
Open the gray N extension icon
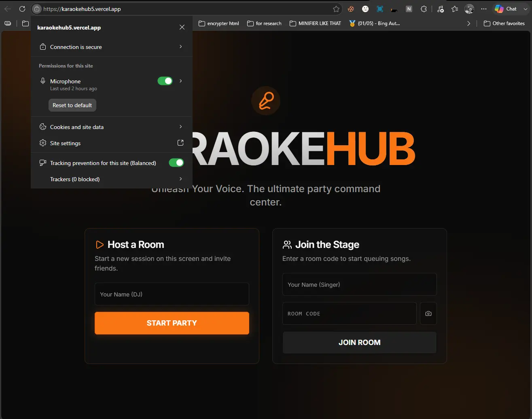click(x=409, y=9)
